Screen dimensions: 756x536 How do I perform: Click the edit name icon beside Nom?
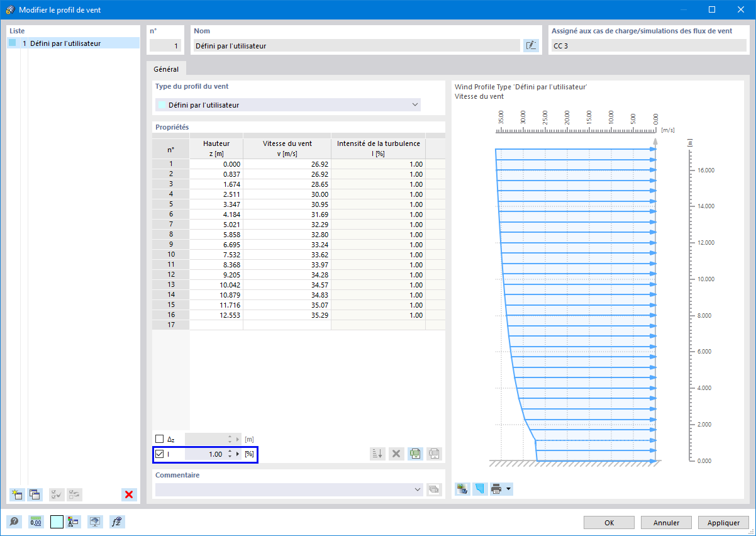click(531, 45)
